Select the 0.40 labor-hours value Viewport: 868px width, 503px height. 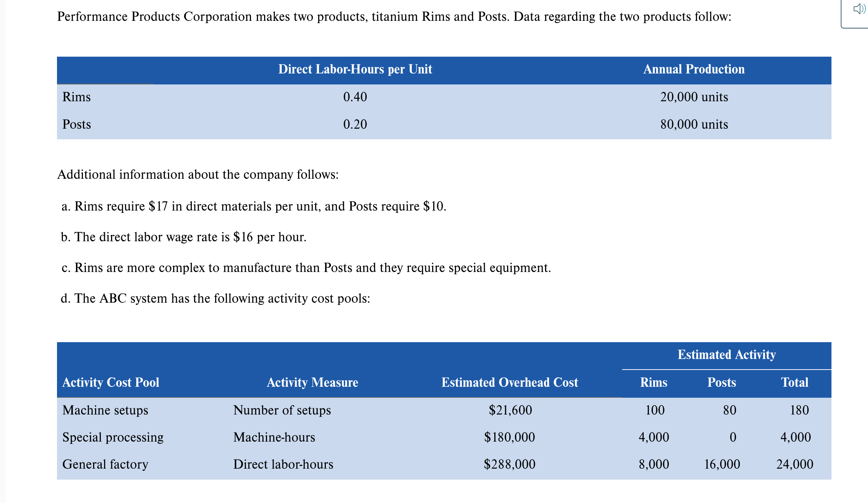click(355, 97)
